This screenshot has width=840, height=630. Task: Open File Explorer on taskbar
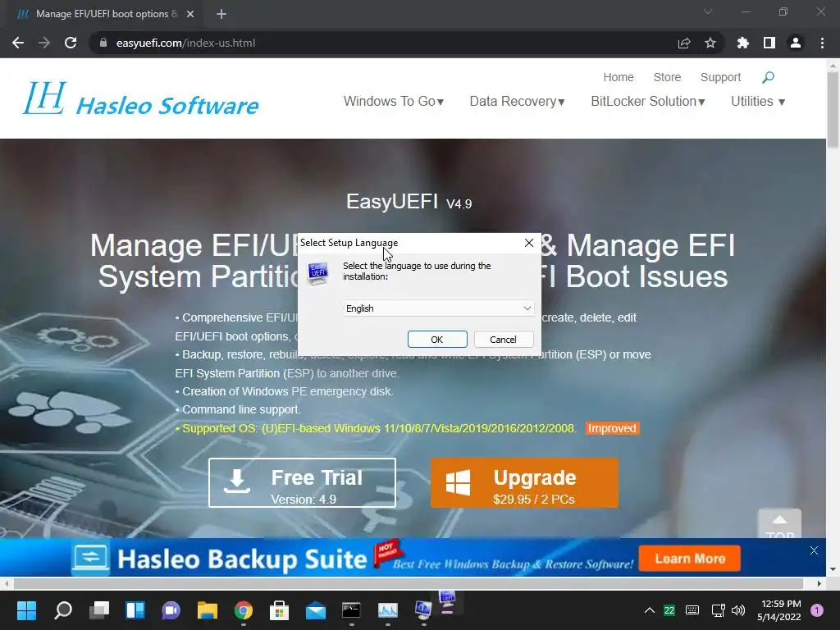click(x=208, y=610)
